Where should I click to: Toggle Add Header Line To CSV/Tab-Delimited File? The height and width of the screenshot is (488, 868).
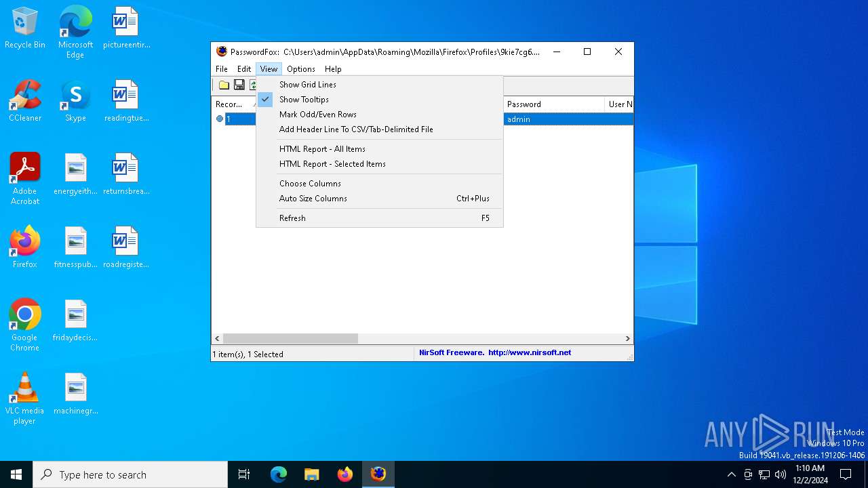pyautogui.click(x=380, y=129)
